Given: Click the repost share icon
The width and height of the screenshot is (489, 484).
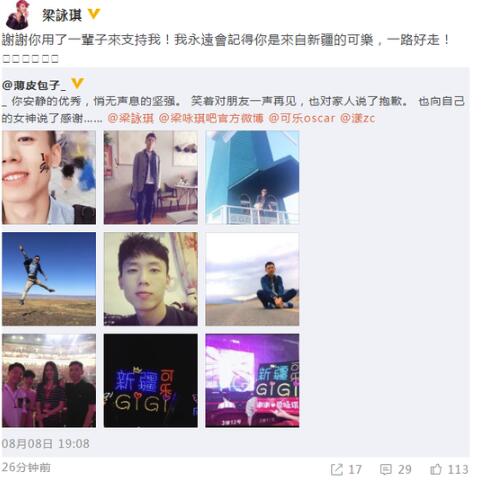Looking at the screenshot, I should tap(337, 469).
